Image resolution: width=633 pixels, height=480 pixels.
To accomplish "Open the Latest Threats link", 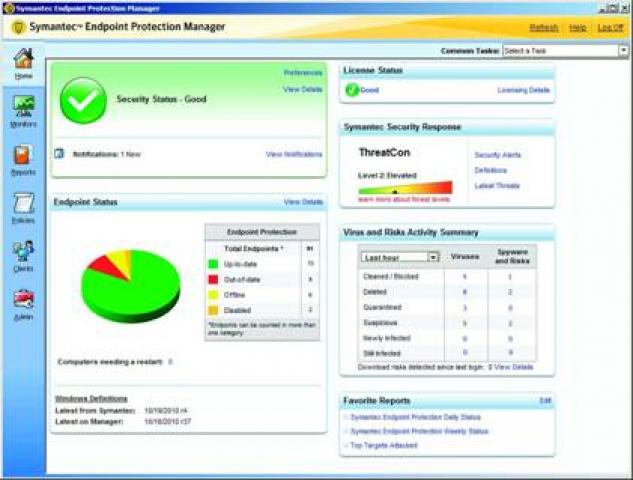I will click(x=497, y=186).
